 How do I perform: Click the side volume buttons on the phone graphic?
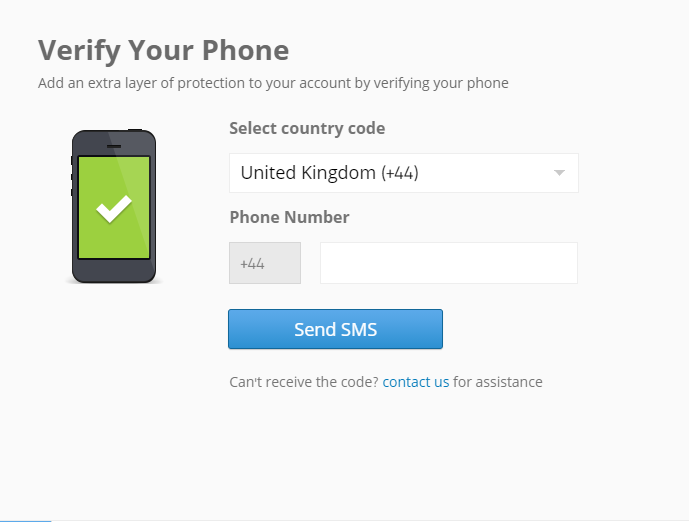(x=72, y=176)
